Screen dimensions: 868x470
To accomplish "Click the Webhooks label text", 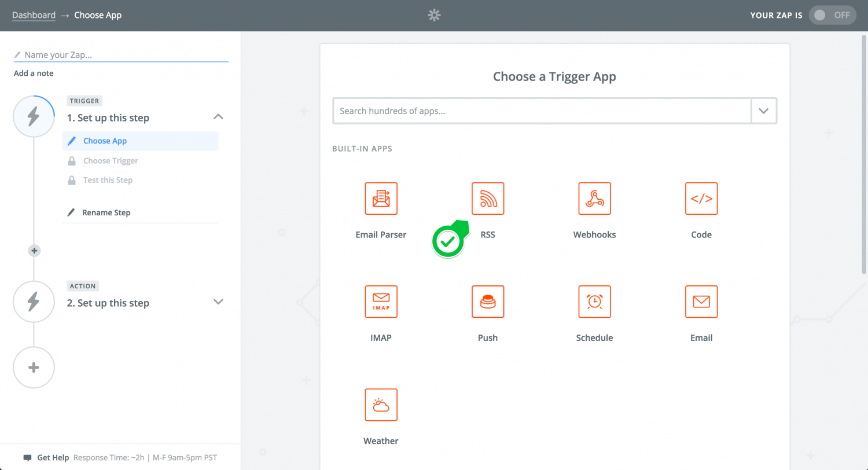I will point(595,235).
